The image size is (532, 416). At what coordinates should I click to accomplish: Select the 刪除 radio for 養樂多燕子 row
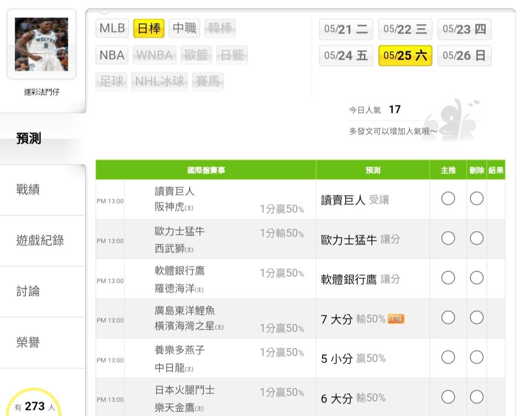[x=476, y=357]
